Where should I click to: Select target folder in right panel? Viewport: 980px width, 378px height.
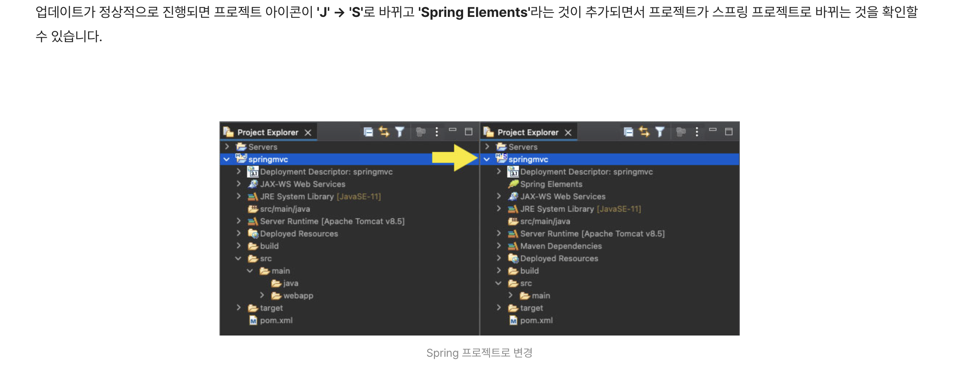click(x=532, y=308)
